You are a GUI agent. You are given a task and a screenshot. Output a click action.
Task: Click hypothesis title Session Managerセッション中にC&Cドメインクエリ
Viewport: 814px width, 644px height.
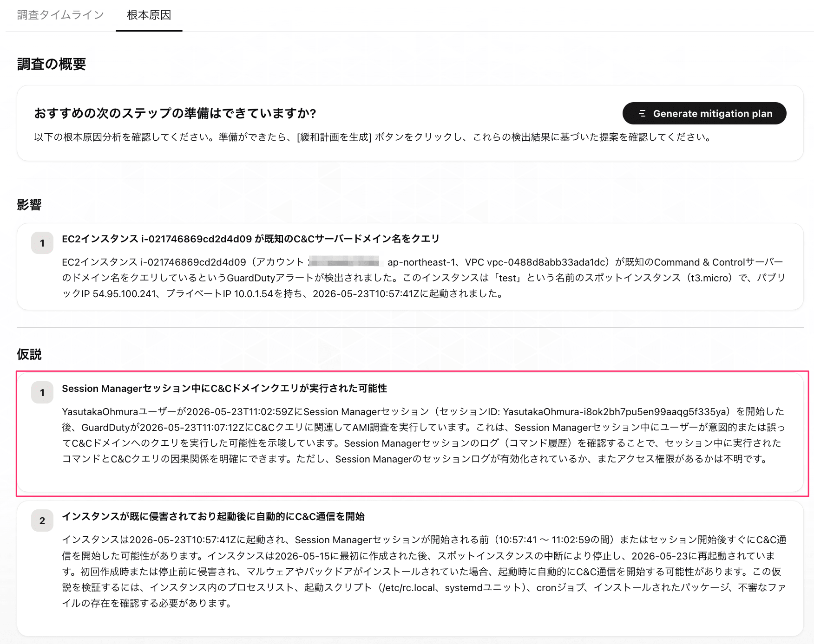tap(224, 388)
